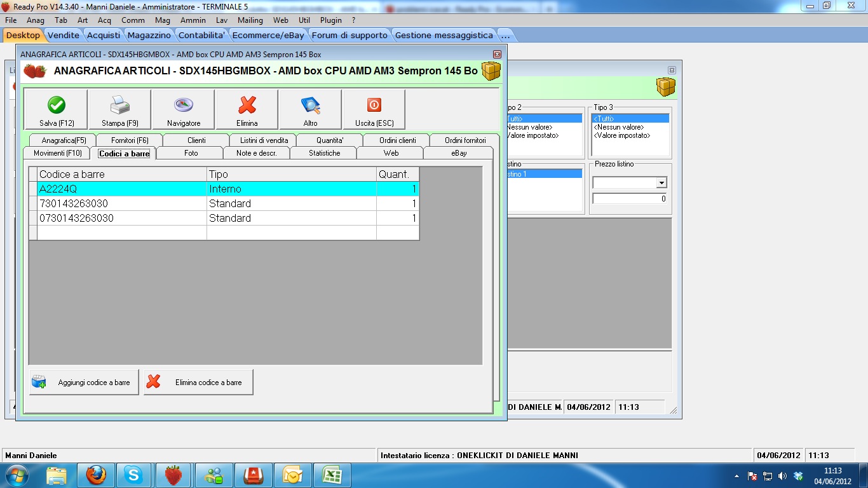868x488 pixels.
Task: Switch to the Magazzino main tab
Action: 149,35
